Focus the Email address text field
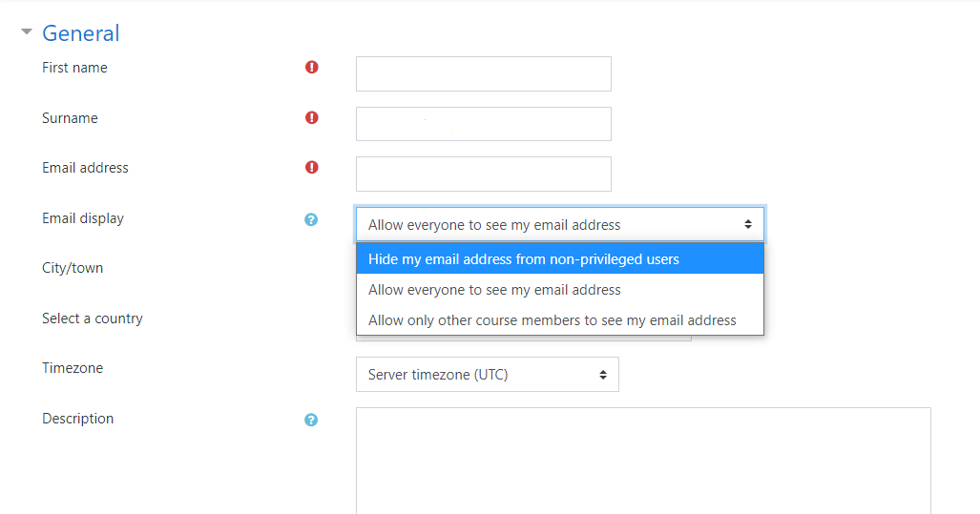The width and height of the screenshot is (980, 514). (484, 174)
